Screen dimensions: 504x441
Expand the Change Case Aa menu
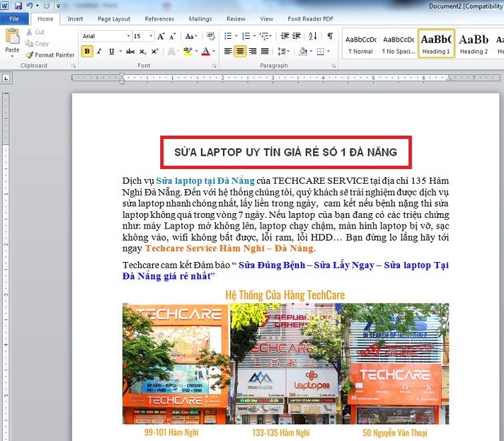pyautogui.click(x=192, y=36)
